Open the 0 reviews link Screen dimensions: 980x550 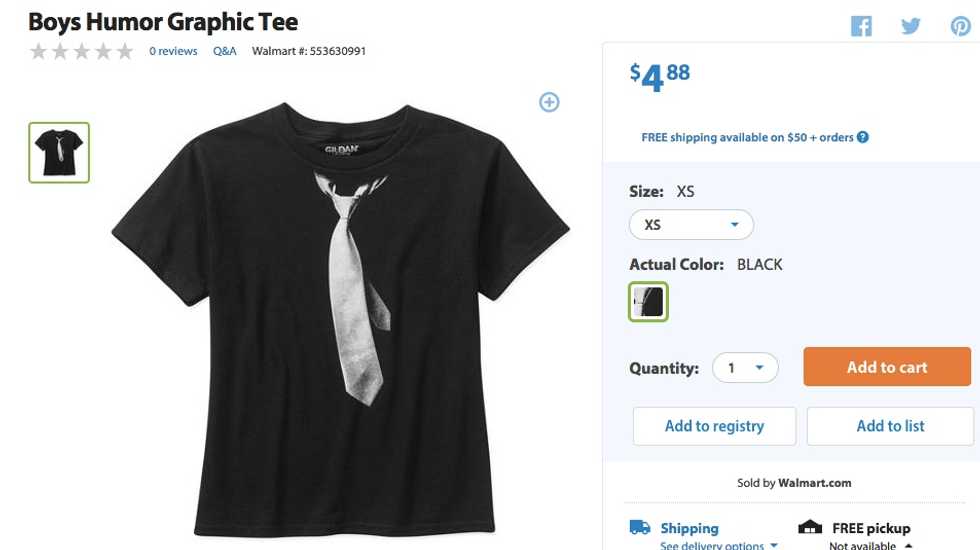coord(173,51)
